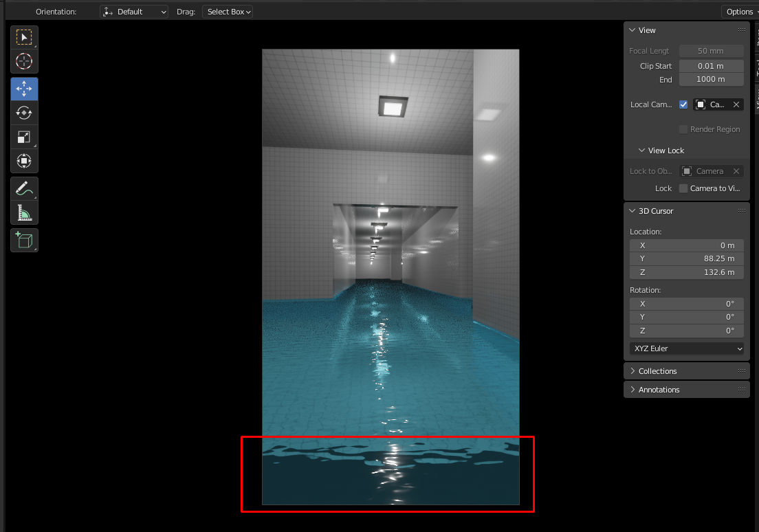Image resolution: width=759 pixels, height=532 pixels.
Task: Click the Local Camera object icon
Action: coord(700,104)
